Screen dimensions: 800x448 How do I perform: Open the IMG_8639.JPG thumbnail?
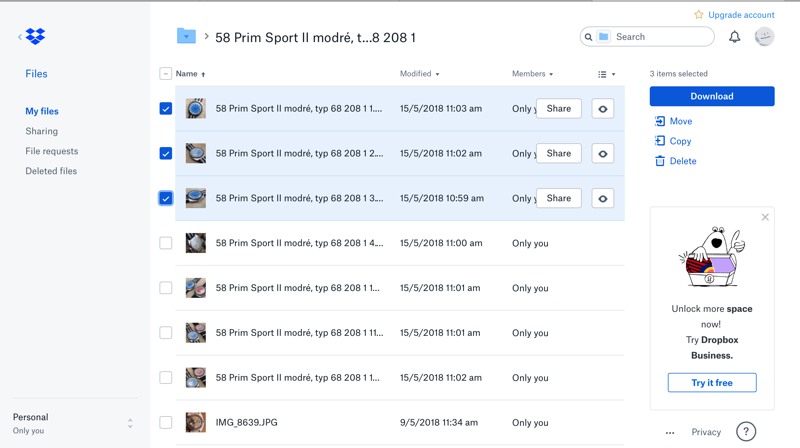tap(195, 422)
